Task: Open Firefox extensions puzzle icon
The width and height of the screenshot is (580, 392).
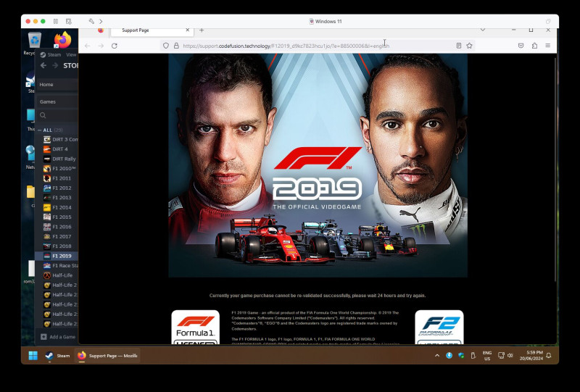Action: point(534,46)
